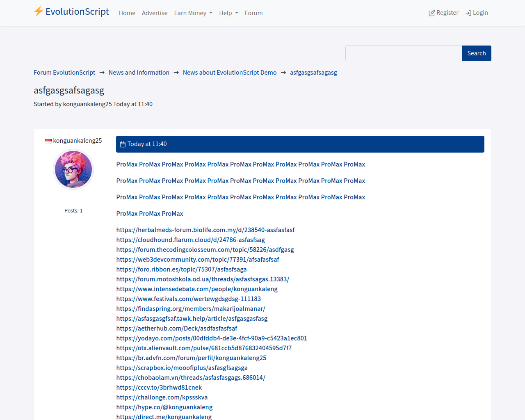Expand the Earn Money dropdown
525x420 pixels.
point(193,13)
